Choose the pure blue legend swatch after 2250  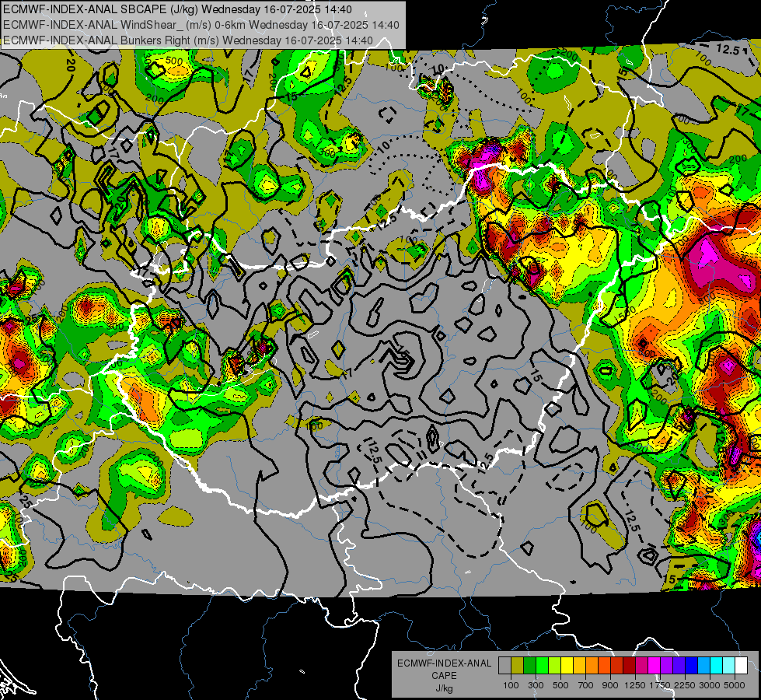point(692,666)
